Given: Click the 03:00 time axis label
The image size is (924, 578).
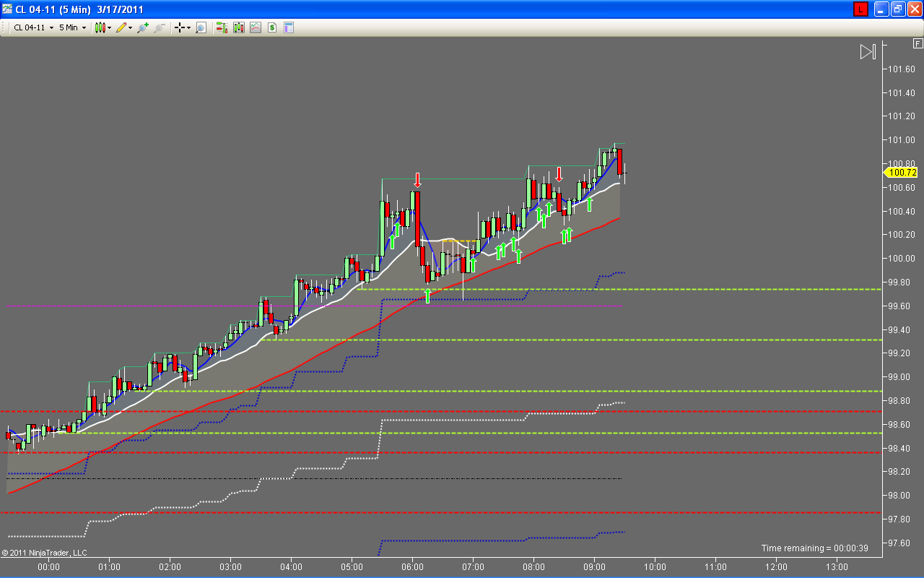Looking at the screenshot, I should 230,567.
